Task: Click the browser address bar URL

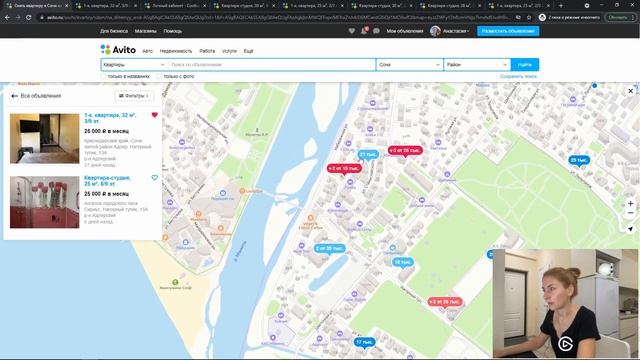Action: [x=278, y=18]
